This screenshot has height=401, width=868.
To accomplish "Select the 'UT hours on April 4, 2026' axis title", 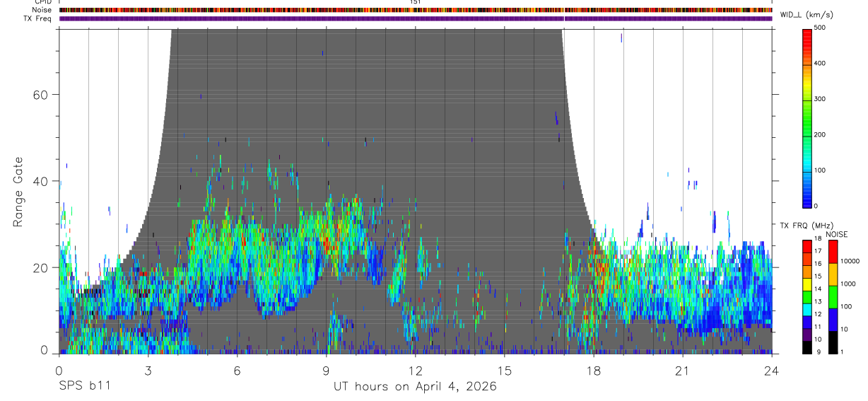I will (416, 386).
